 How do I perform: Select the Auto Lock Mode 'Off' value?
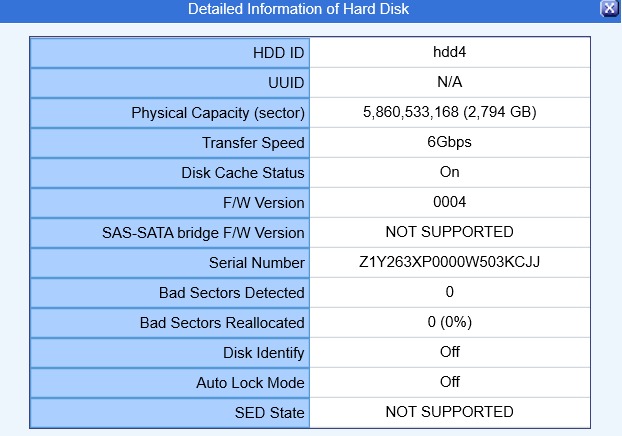(449, 382)
